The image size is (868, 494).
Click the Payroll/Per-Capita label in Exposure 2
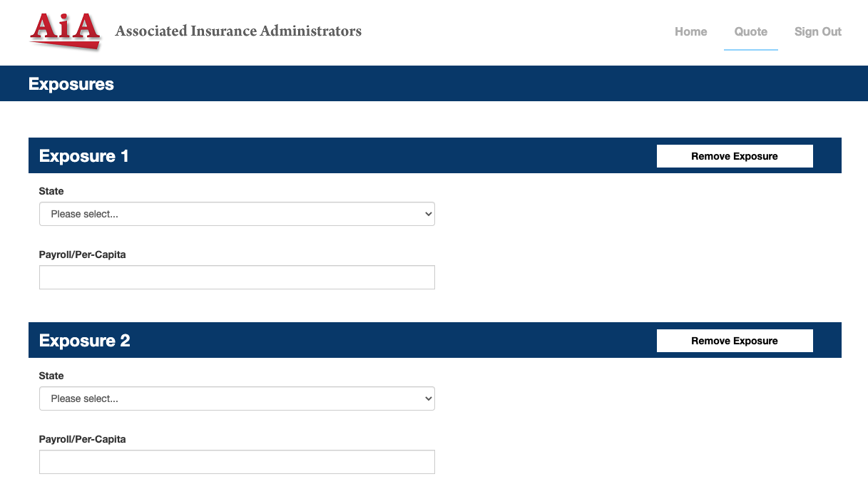pyautogui.click(x=83, y=439)
